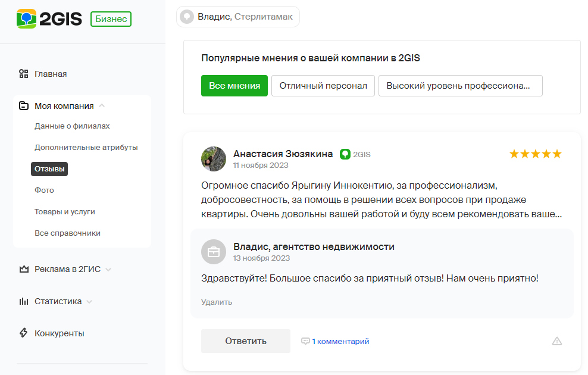Expand the truncated review text
Viewport: 588px width, 375px height.
tap(381, 200)
